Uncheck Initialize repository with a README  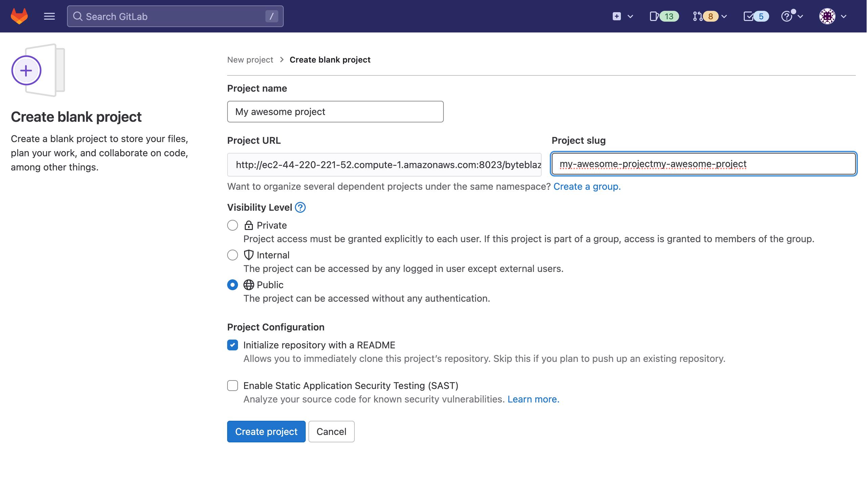233,345
